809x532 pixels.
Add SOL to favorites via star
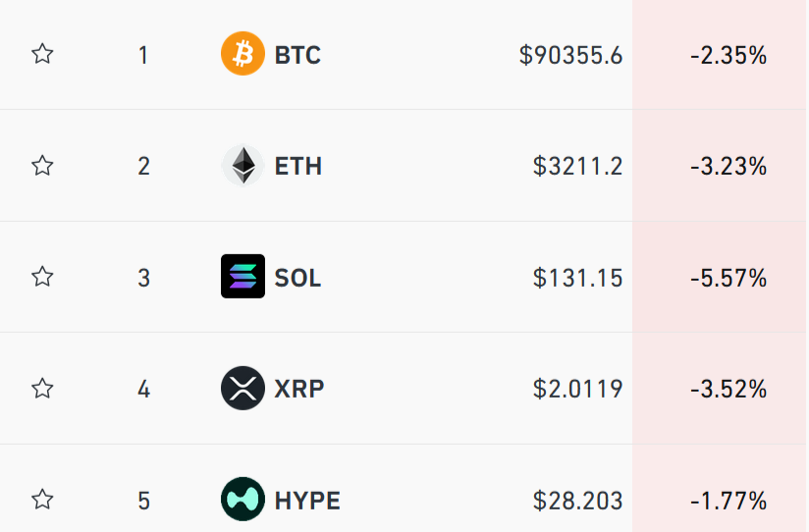tap(42, 277)
